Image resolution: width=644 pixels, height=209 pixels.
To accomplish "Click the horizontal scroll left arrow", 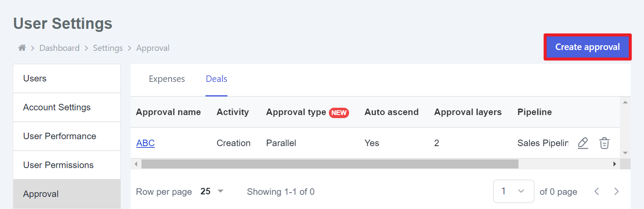I will (136, 164).
